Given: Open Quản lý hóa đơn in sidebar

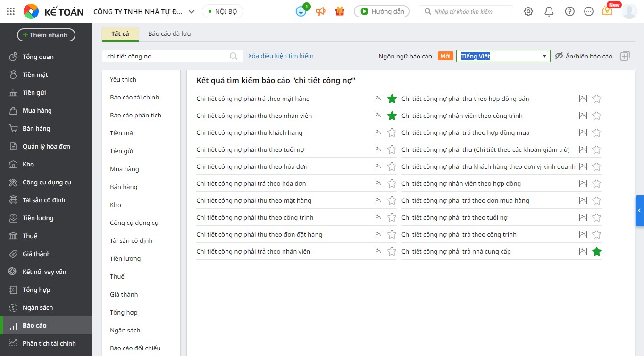Looking at the screenshot, I should 46,146.
